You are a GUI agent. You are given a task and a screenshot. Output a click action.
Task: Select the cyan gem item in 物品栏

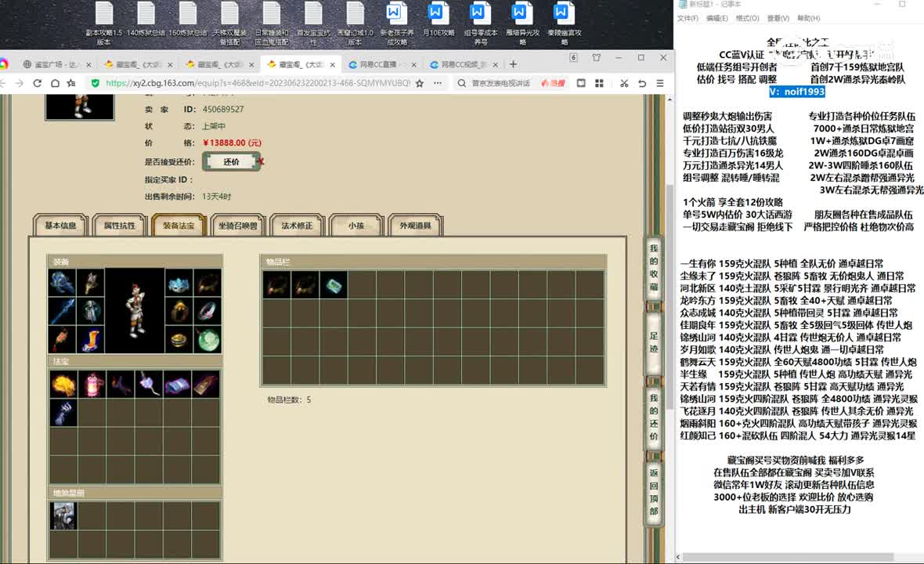pyautogui.click(x=334, y=284)
